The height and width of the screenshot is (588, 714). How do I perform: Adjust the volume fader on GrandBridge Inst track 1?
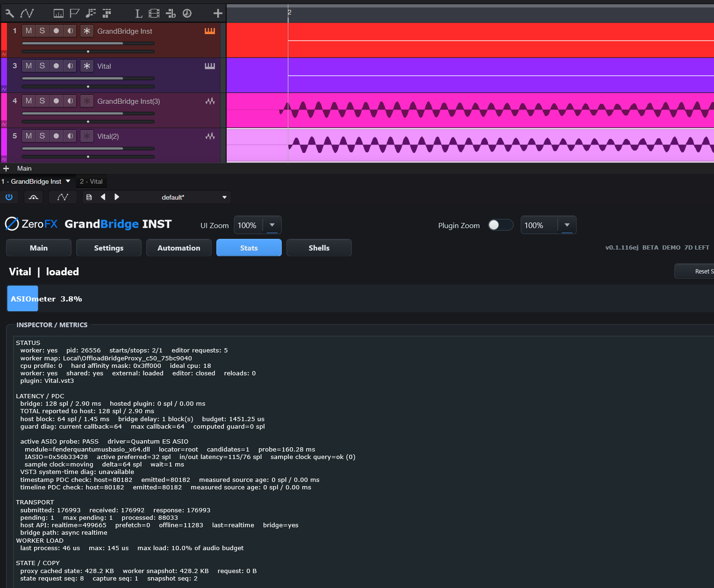[88, 43]
